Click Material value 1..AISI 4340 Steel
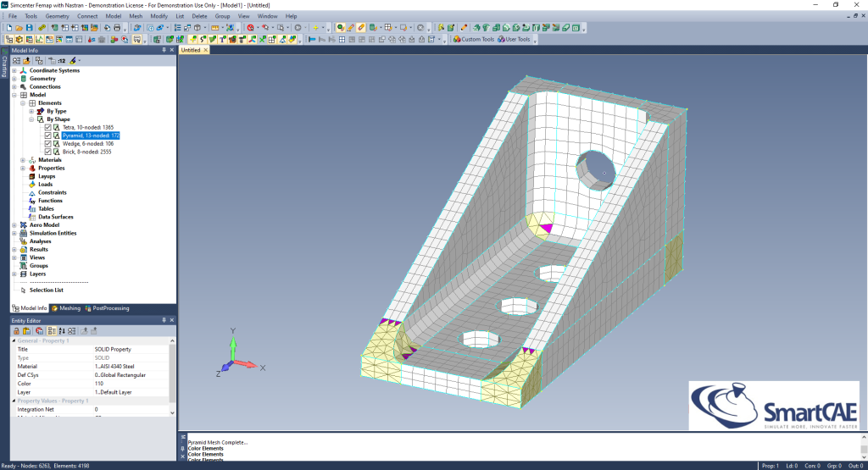Image resolution: width=868 pixels, height=470 pixels. click(131, 366)
